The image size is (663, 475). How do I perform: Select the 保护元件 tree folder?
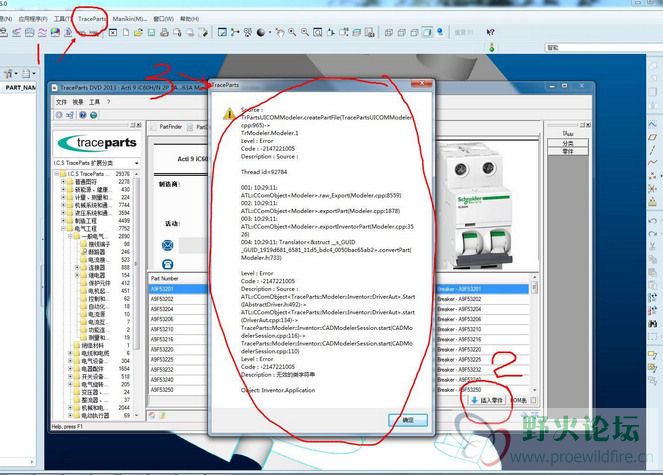99,283
